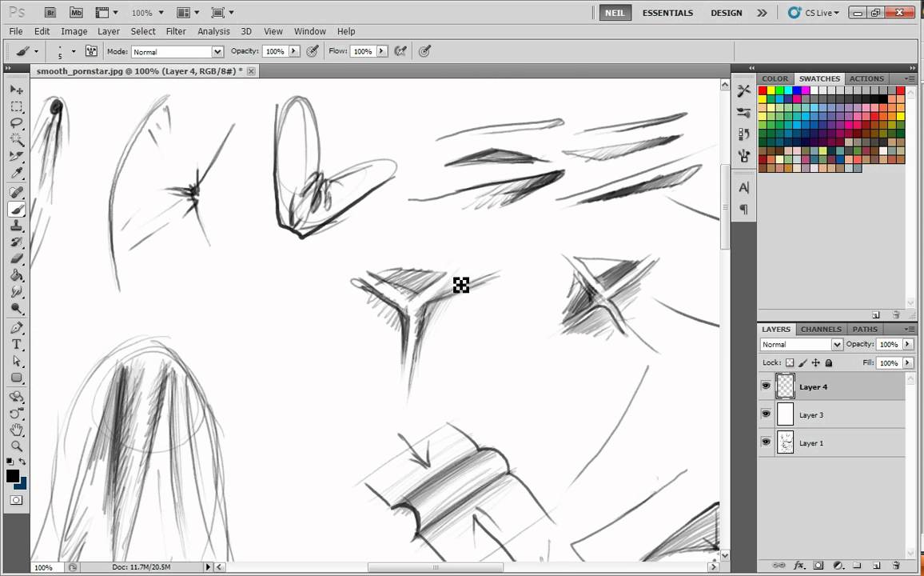Select the Move tool
This screenshot has width=924, height=576.
point(17,89)
